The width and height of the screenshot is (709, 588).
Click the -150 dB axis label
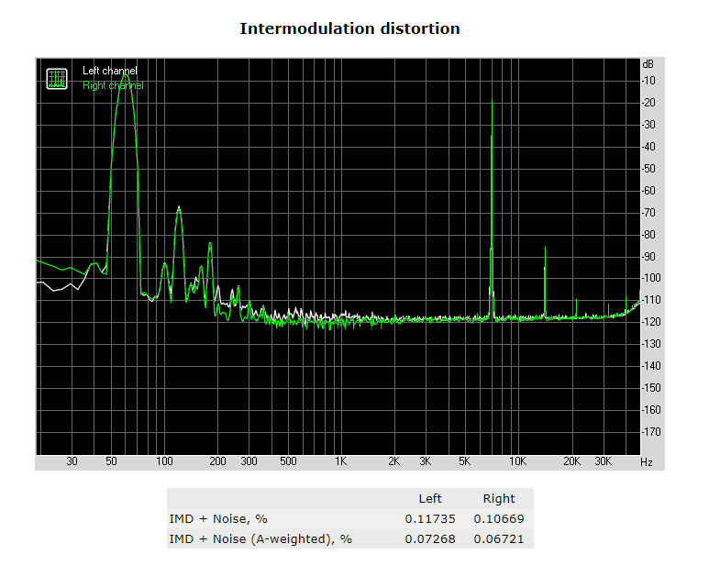651,388
